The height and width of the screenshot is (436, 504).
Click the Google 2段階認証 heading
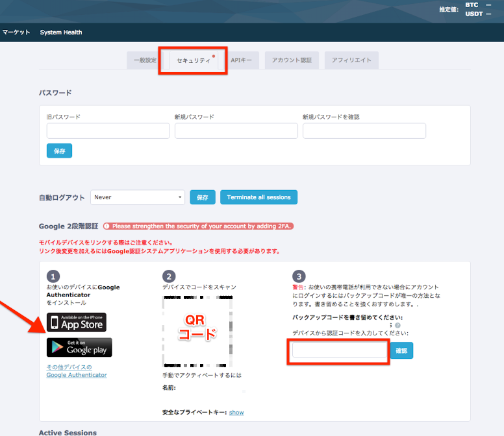[x=68, y=226]
